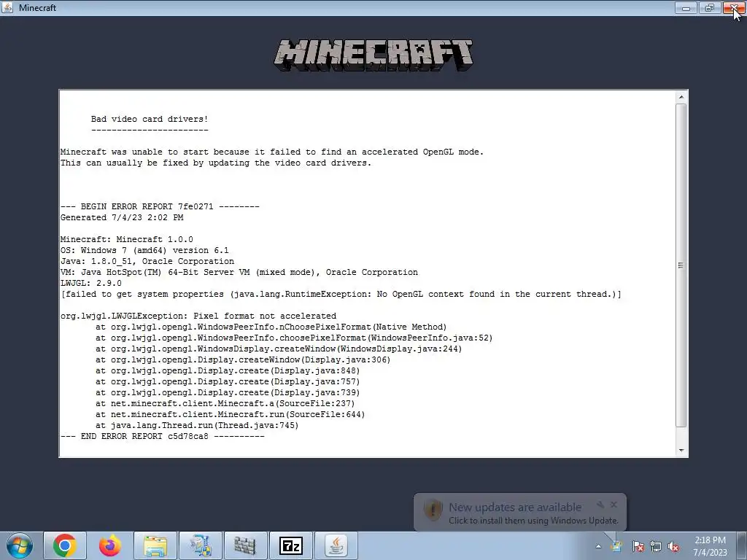Click the 'This can usually be fixed' sentence
The width and height of the screenshot is (747, 560).
pyautogui.click(x=216, y=163)
